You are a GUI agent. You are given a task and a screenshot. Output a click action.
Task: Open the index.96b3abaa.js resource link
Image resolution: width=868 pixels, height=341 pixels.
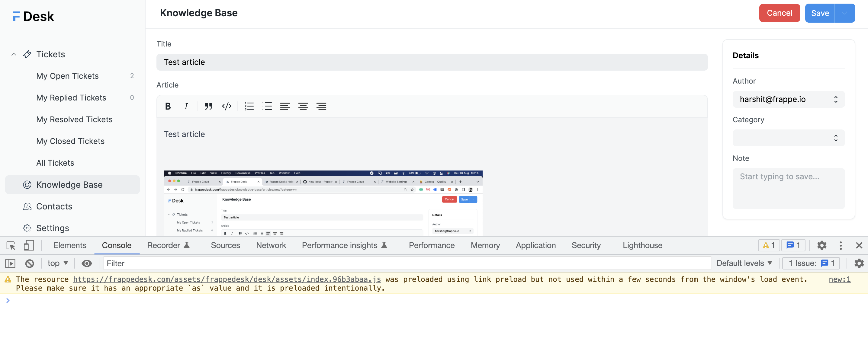pyautogui.click(x=227, y=279)
